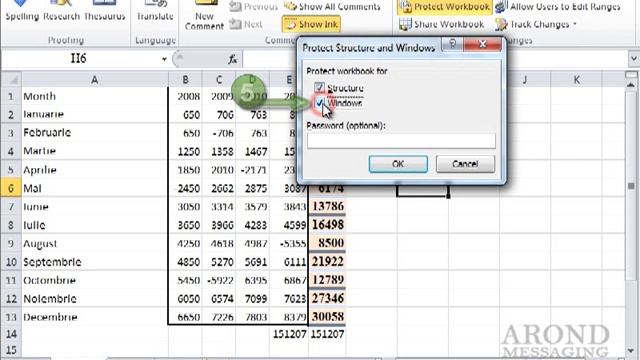Uncheck the Windows checkbox
Screen dimensions: 640x360
coord(319,103)
